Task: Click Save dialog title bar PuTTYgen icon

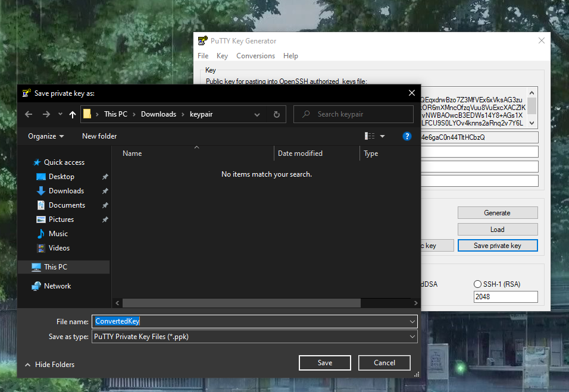Action: point(27,93)
